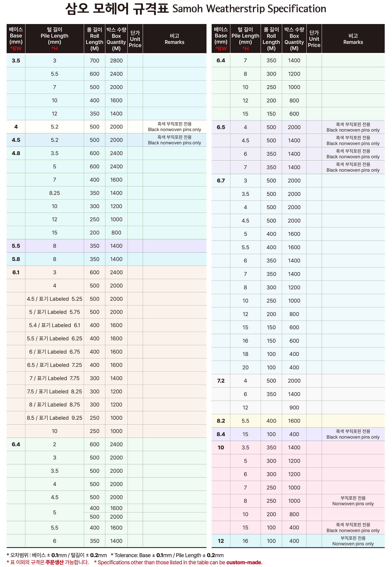Viewport: 392px width, 567px height.
Task: Click pile length '2' in left 6.4 section
Action: click(x=54, y=444)
